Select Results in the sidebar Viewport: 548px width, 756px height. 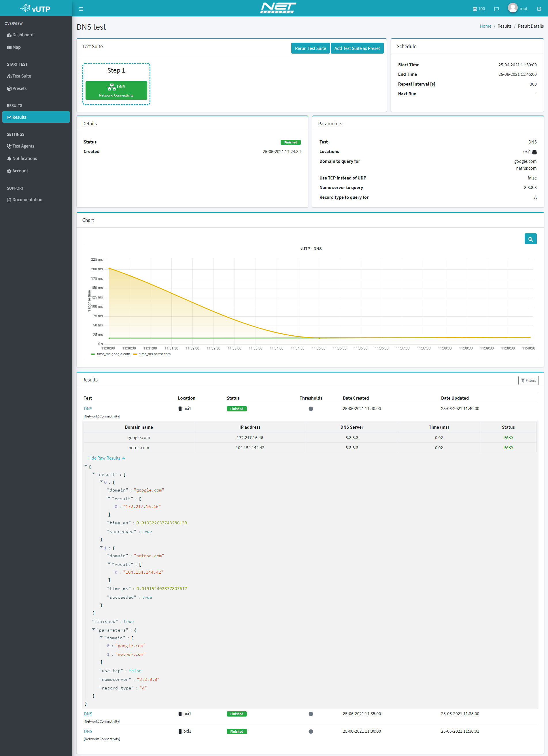click(x=36, y=117)
